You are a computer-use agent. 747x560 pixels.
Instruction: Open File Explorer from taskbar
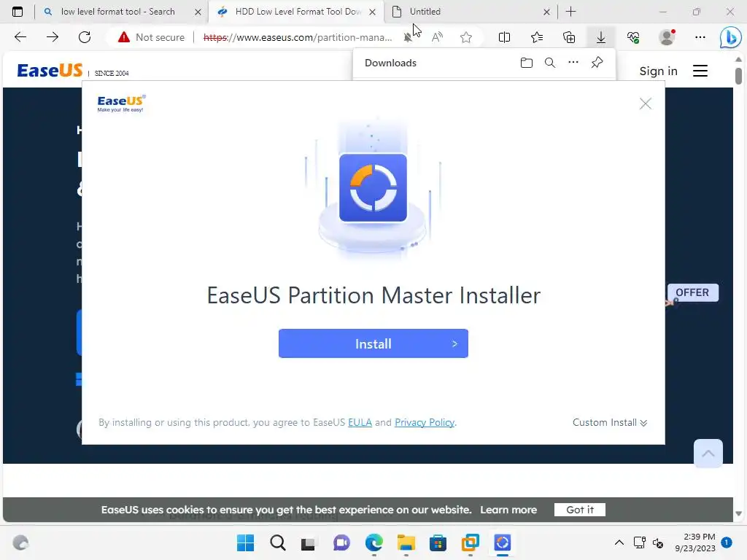click(x=406, y=542)
